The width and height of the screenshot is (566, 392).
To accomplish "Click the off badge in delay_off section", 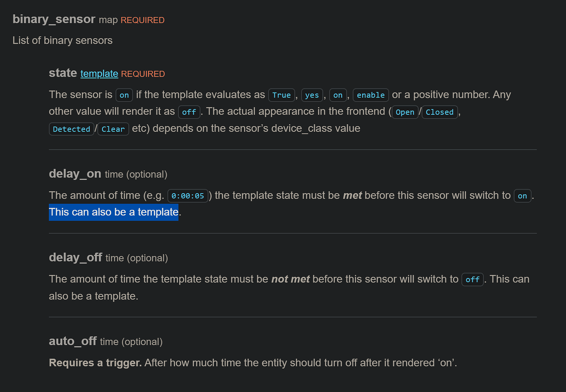I will [x=472, y=279].
